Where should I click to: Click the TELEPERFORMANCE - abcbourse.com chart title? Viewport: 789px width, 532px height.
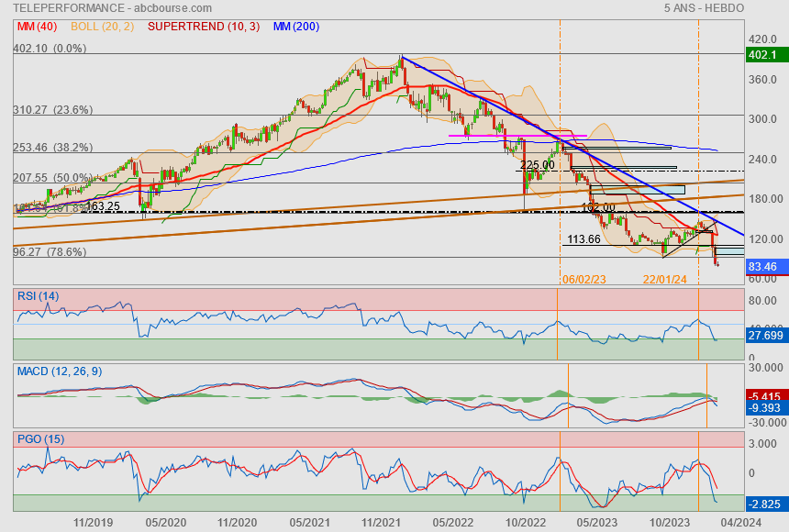[x=112, y=8]
